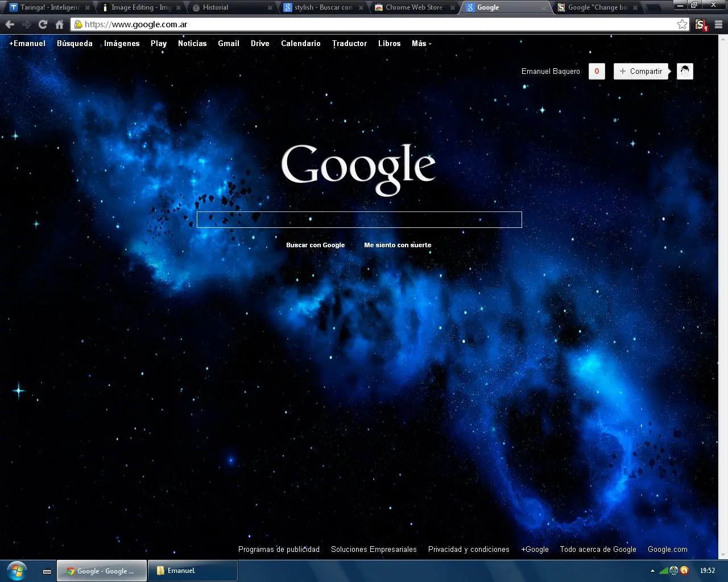Image resolution: width=728 pixels, height=582 pixels.
Task: Open the taskbar clock showing 19:52
Action: click(708, 571)
